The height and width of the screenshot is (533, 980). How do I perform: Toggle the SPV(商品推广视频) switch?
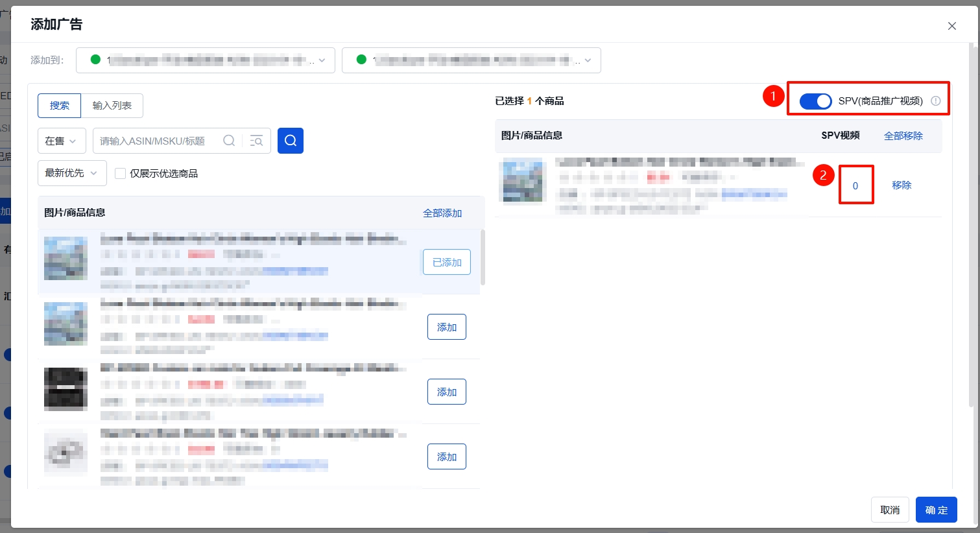tap(815, 101)
